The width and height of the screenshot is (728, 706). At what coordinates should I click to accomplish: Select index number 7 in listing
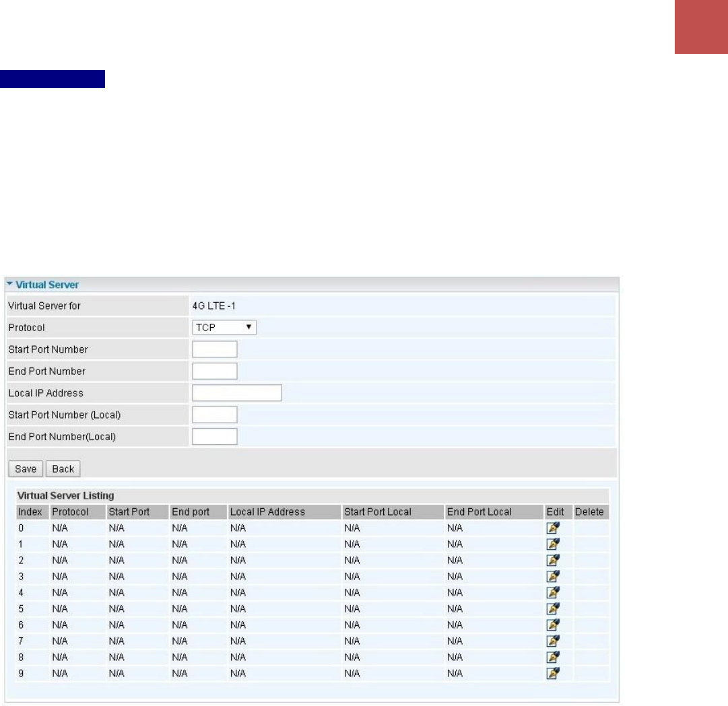21,641
